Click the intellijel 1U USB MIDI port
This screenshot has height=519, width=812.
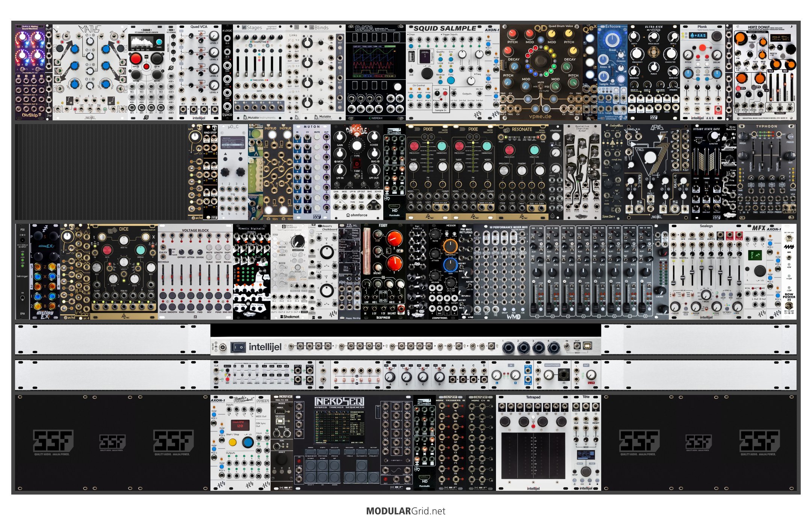588,346
